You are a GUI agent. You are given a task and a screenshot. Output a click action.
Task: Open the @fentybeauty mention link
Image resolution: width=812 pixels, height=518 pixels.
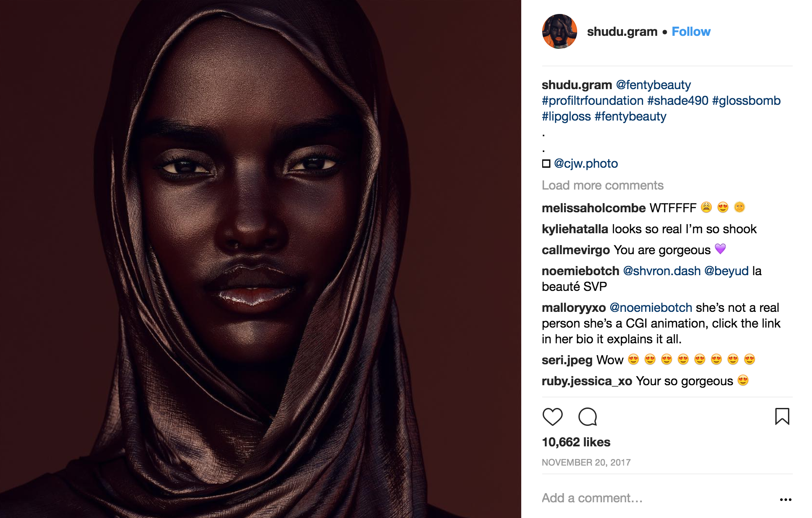pos(653,85)
